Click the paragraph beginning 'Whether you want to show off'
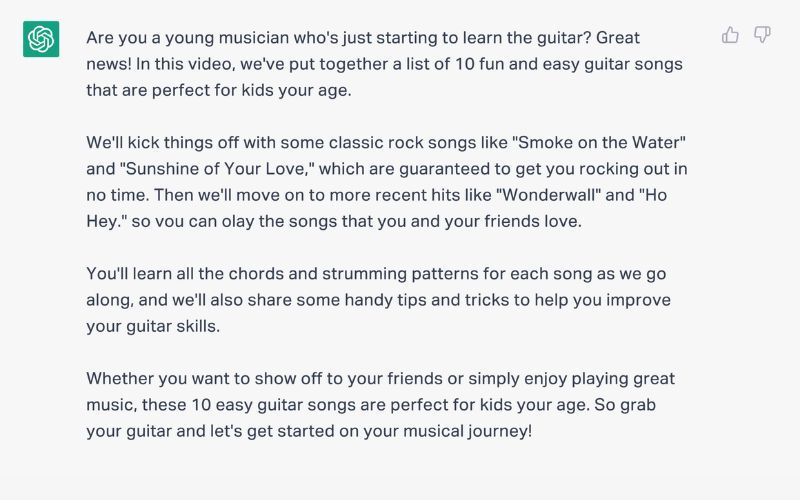This screenshot has width=800, height=500. click(x=381, y=405)
